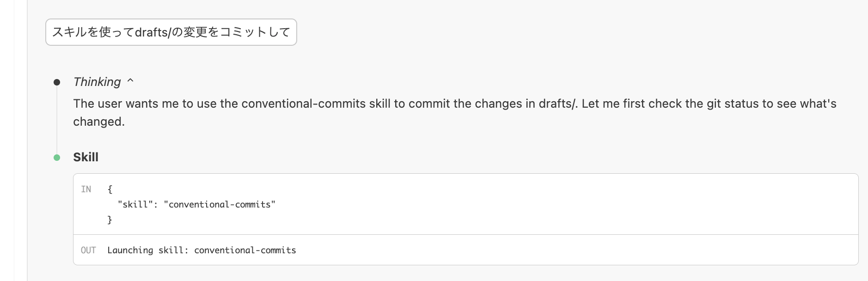The image size is (868, 281).
Task: Select the Japanese user message bubble
Action: 171,32
